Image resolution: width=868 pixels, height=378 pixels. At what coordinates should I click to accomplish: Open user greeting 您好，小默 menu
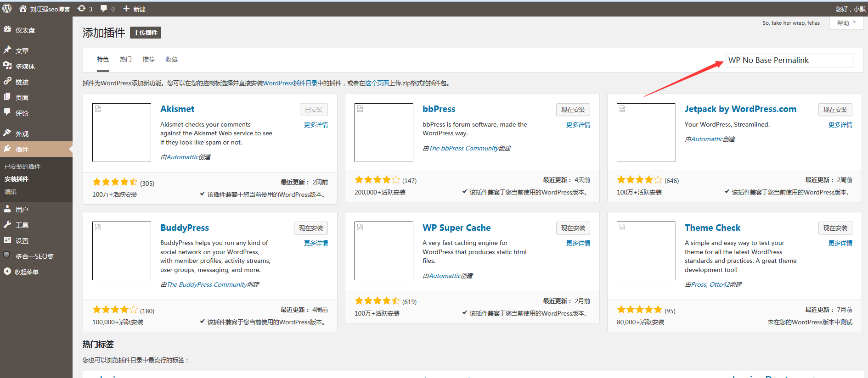pos(851,9)
